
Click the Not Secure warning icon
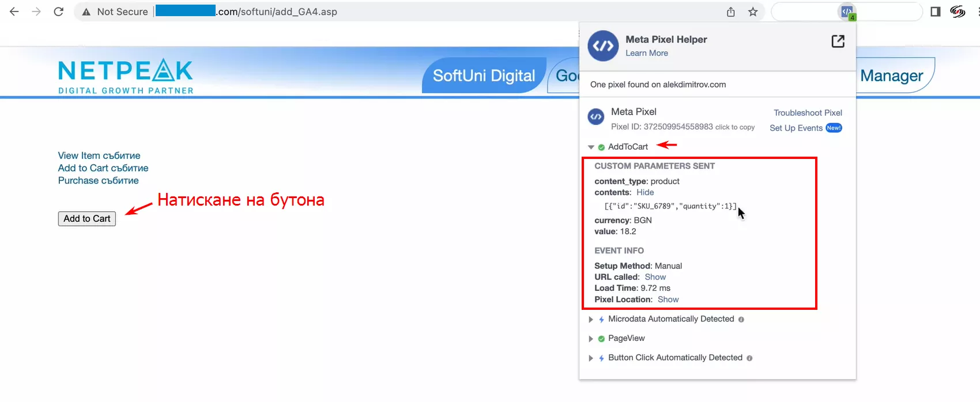[x=86, y=12]
